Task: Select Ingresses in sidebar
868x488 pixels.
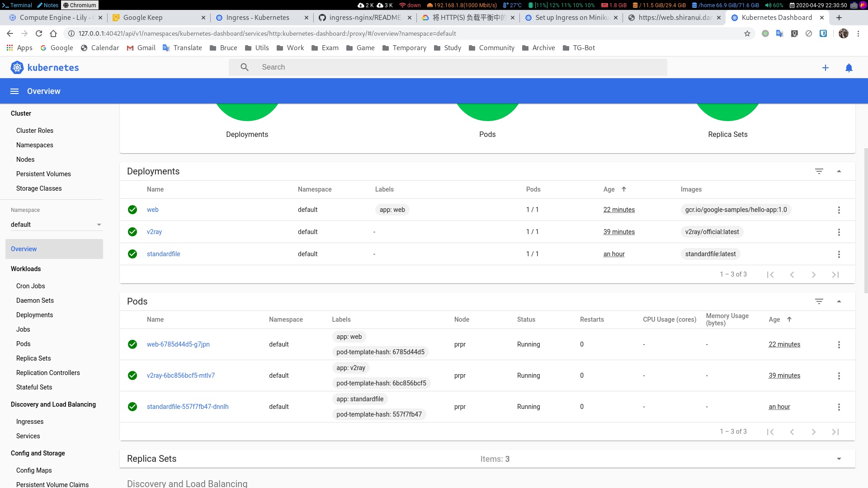Action: coord(30,422)
